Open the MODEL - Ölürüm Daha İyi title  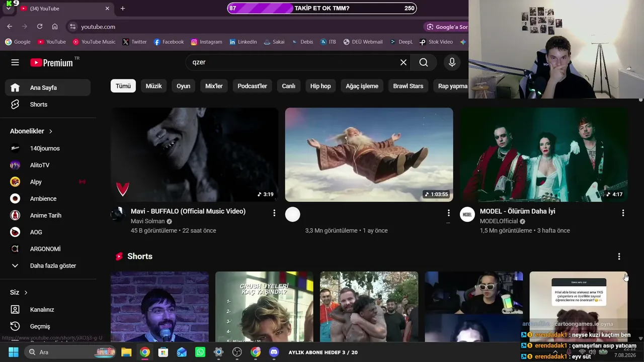coord(518,212)
